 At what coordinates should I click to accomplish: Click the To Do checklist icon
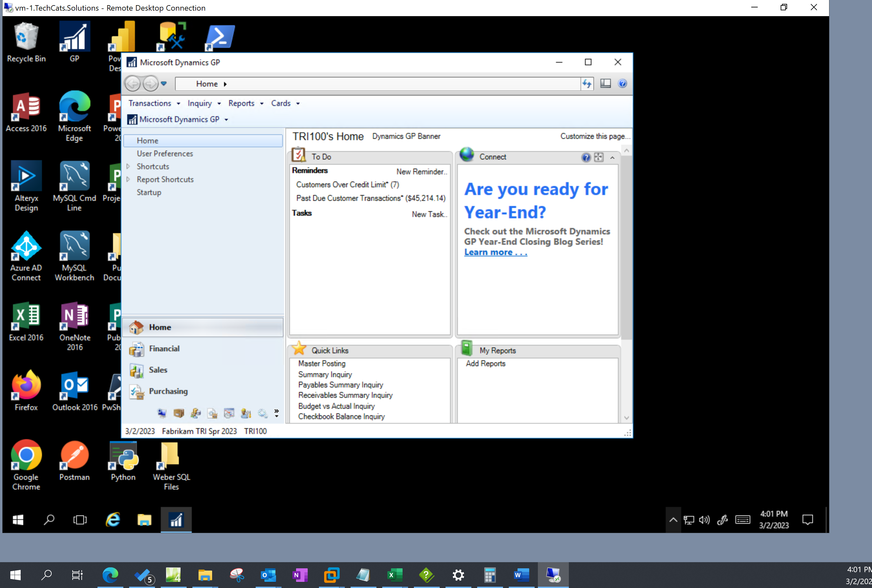point(299,154)
